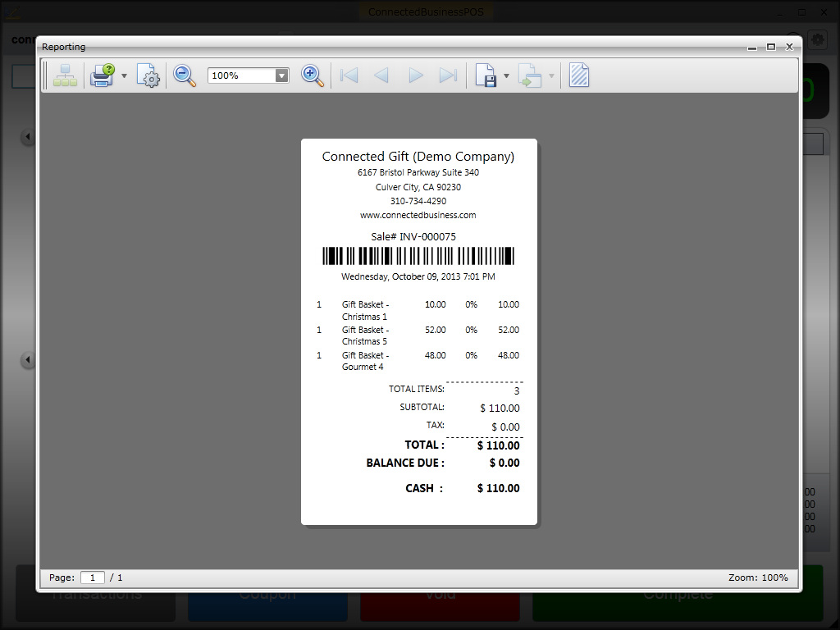Expand the print options dropdown arrow
This screenshot has width=840, height=630.
(125, 76)
